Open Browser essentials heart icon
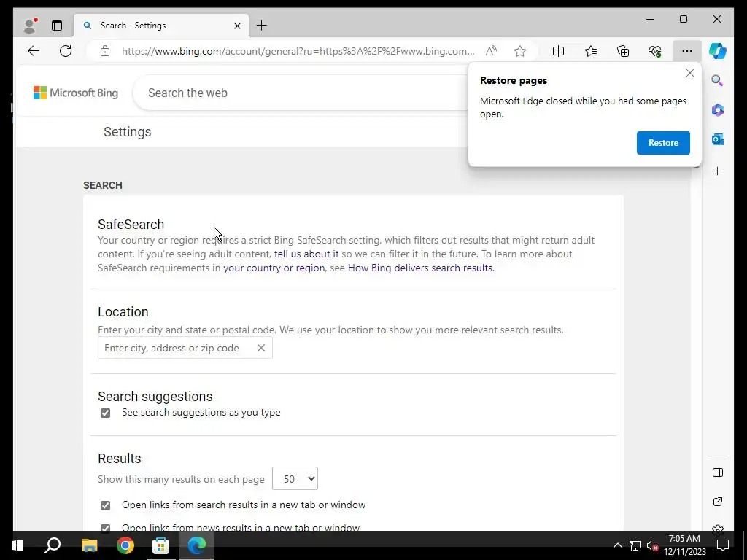747x560 pixels. coord(655,51)
